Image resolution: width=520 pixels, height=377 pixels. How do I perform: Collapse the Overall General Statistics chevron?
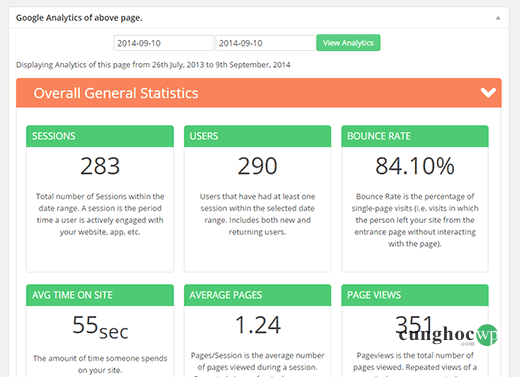488,93
